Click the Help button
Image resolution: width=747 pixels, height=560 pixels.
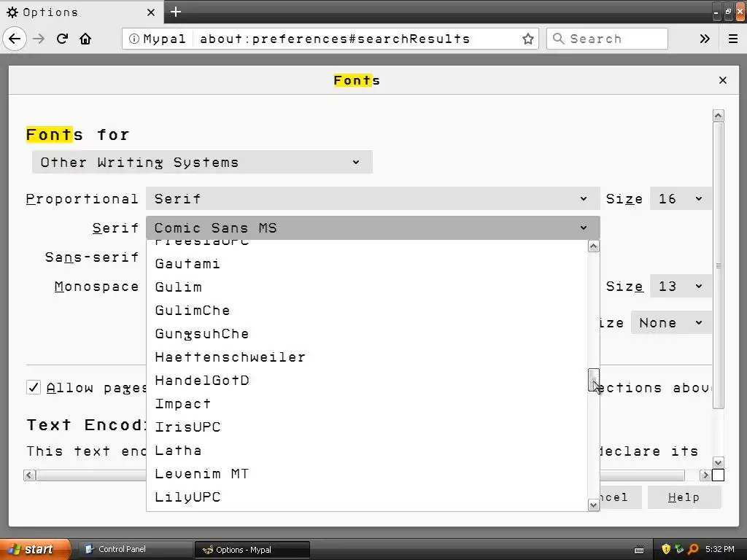click(684, 497)
